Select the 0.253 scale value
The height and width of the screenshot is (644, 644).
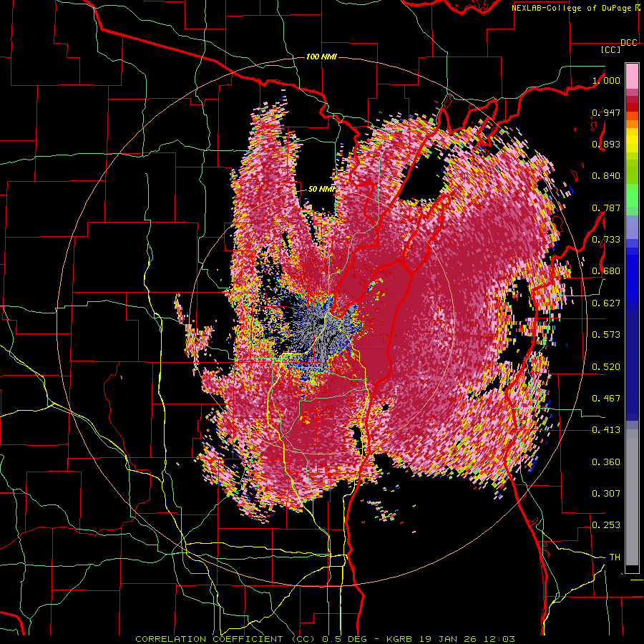click(606, 525)
